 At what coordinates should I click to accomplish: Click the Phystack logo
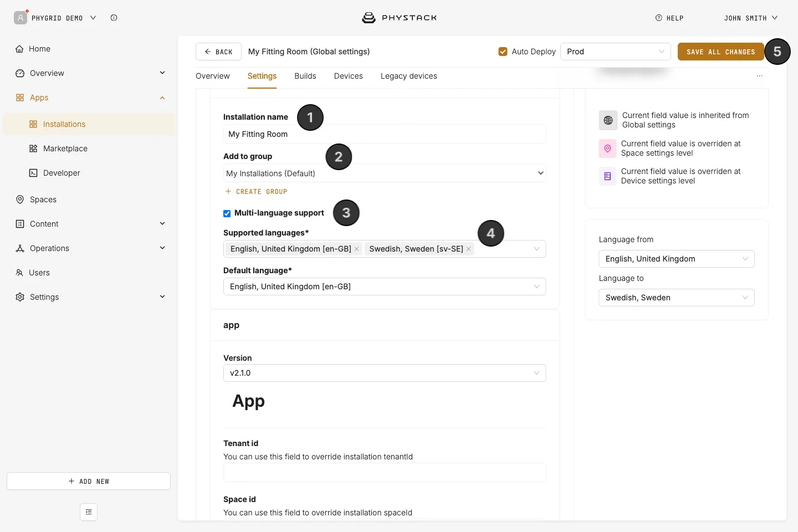tap(399, 18)
